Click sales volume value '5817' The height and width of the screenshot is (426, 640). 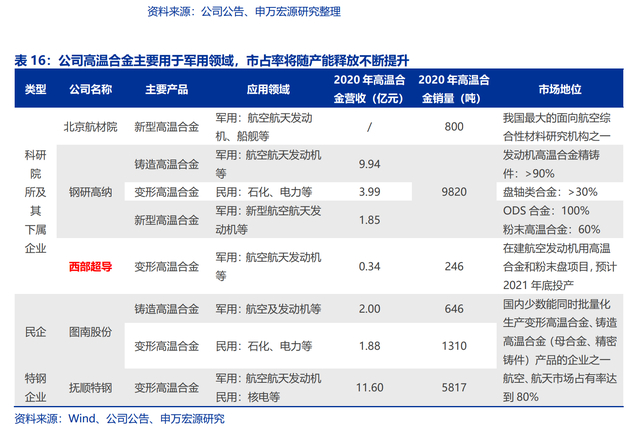454,387
